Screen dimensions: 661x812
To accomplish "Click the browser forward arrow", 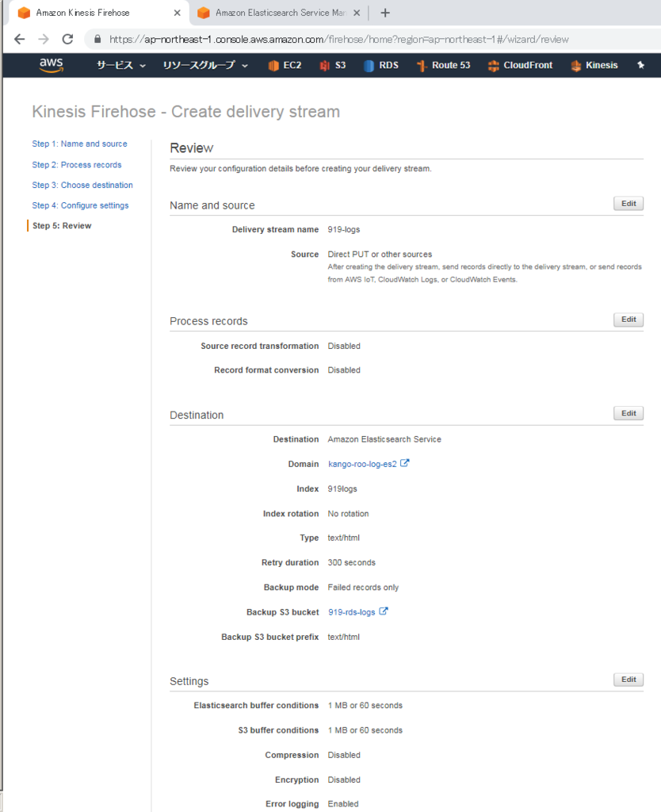I will [x=44, y=40].
